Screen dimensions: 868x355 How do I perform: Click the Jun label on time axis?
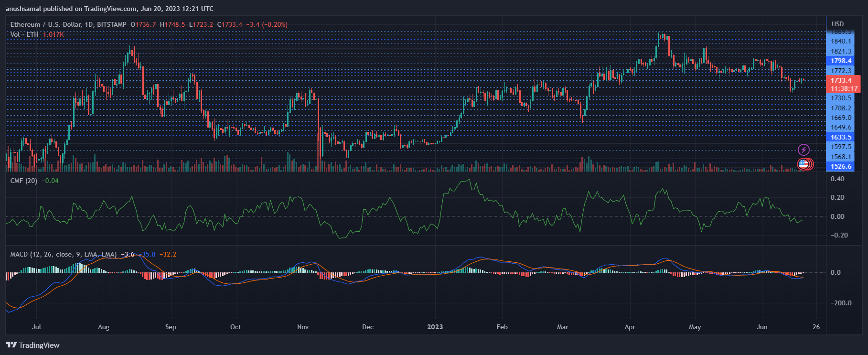point(762,327)
